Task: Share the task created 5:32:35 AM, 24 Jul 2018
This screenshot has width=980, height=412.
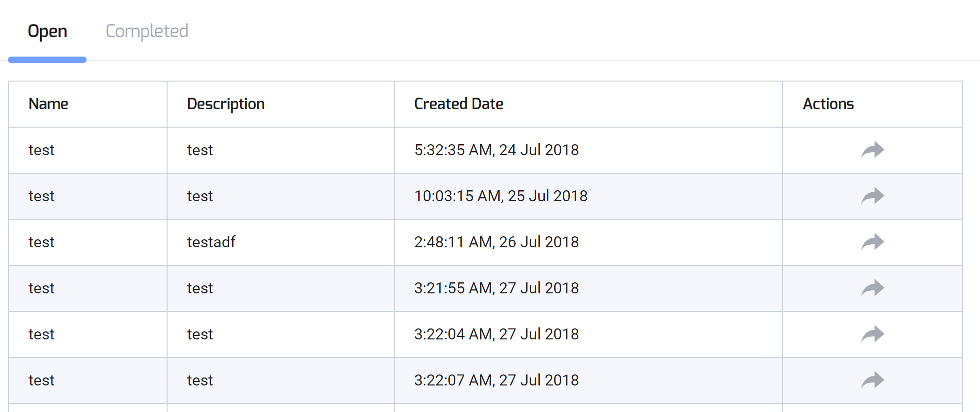Action: pyautogui.click(x=872, y=150)
